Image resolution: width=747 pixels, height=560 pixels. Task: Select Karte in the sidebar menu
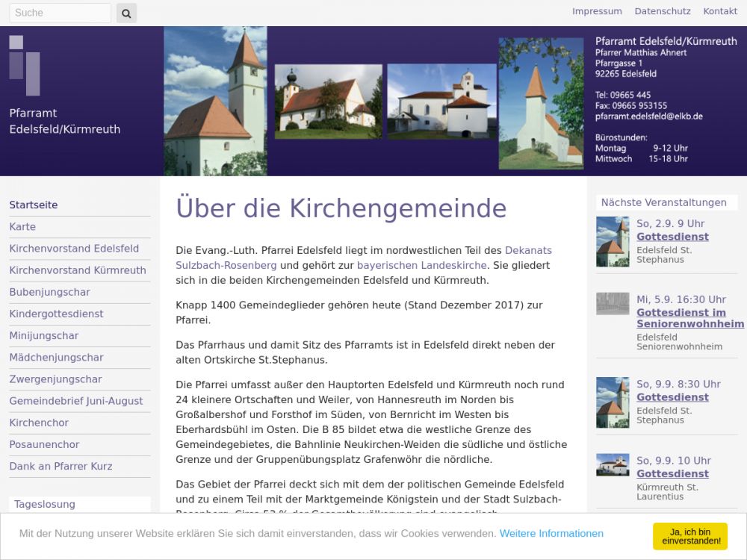[22, 227]
